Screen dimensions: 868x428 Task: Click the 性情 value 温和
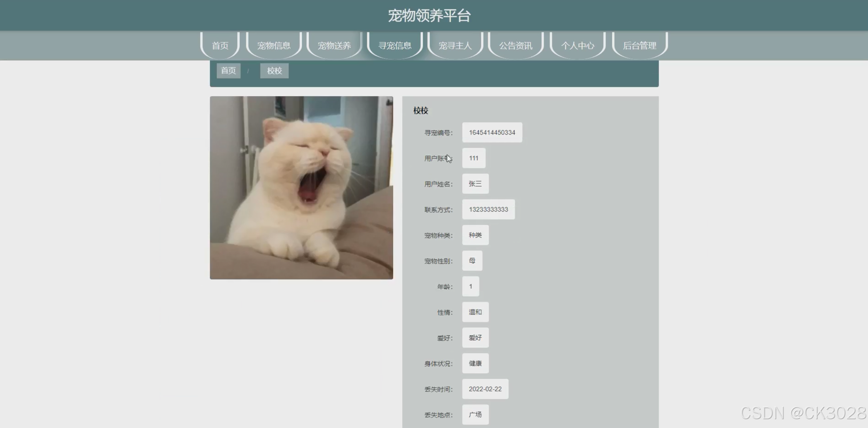475,312
